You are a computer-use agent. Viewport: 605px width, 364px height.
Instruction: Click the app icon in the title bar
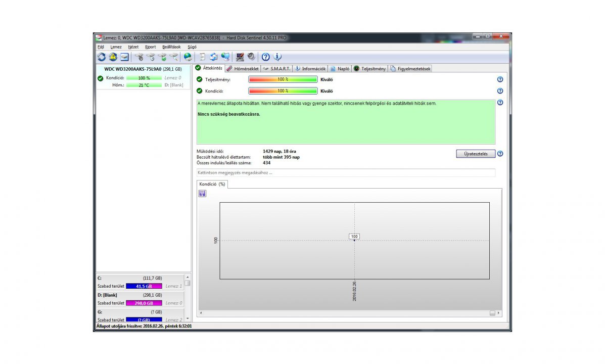coord(99,38)
